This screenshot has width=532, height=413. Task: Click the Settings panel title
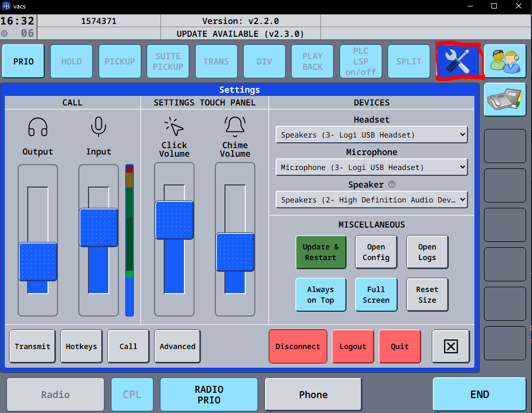click(239, 90)
